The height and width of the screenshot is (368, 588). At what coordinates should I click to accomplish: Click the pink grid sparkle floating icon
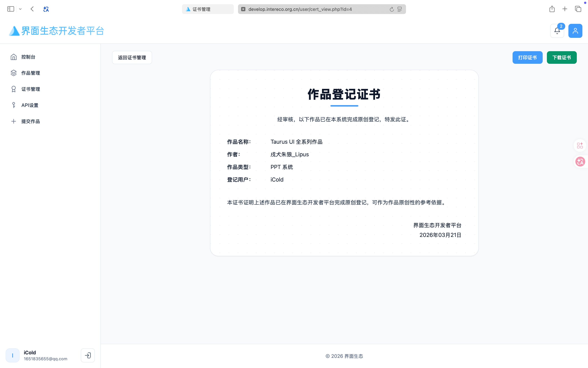[580, 146]
